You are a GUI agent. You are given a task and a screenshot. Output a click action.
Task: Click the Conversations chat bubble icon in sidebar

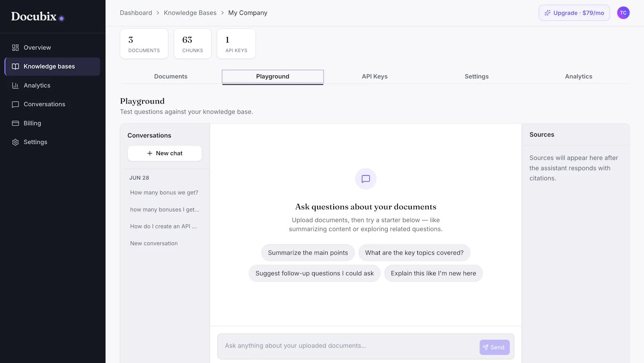[x=15, y=104]
